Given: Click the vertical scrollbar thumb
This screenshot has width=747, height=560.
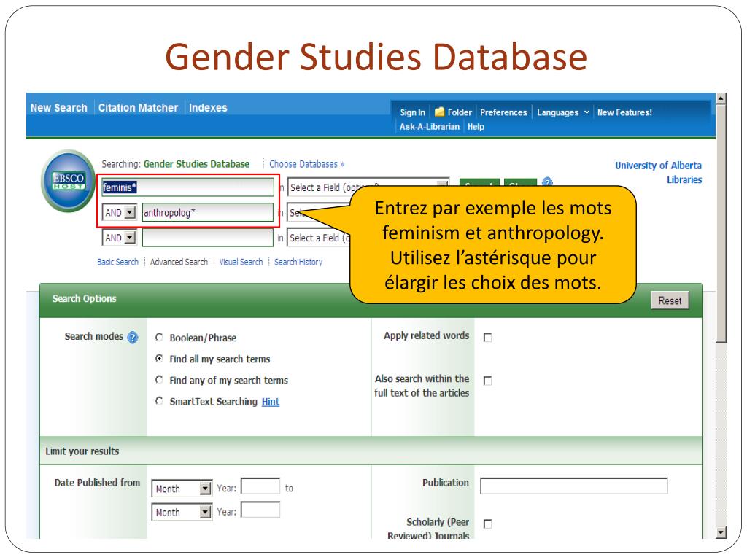Looking at the screenshot, I should (x=721, y=223).
